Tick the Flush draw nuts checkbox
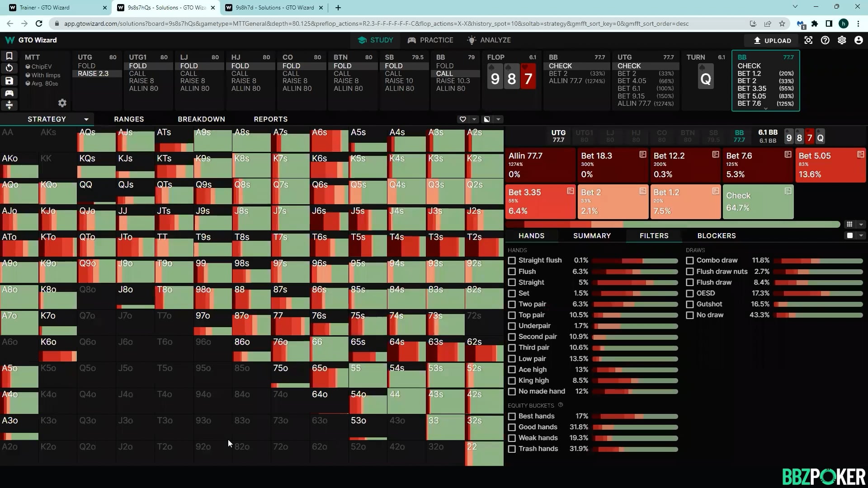The height and width of the screenshot is (488, 868). 690,272
